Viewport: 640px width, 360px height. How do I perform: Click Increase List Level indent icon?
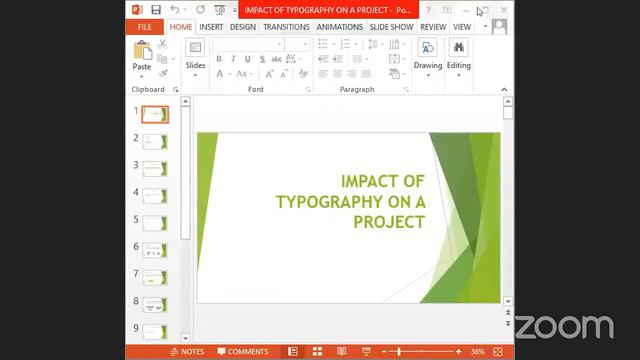pos(338,59)
